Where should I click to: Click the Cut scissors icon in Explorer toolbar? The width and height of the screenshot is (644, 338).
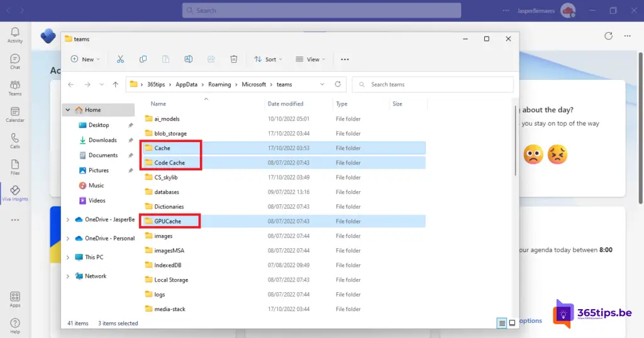120,60
